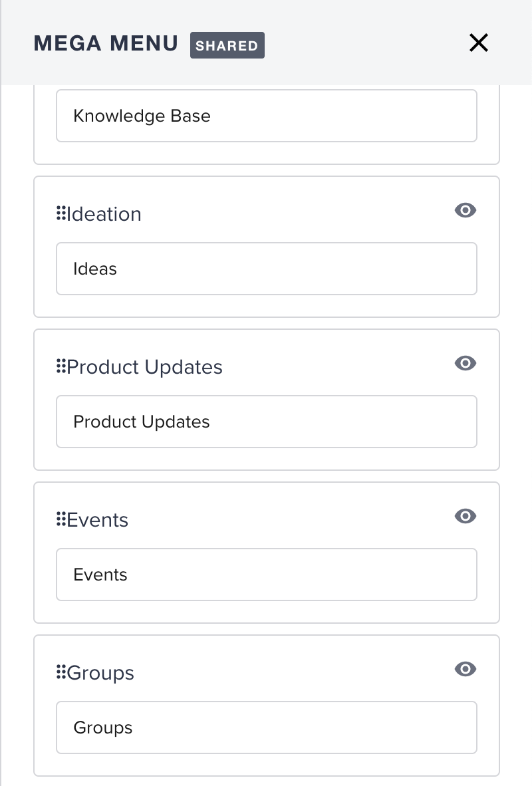Viewport: 532px width, 786px height.
Task: Grab the Ideation drag handle icon
Action: coord(61,213)
